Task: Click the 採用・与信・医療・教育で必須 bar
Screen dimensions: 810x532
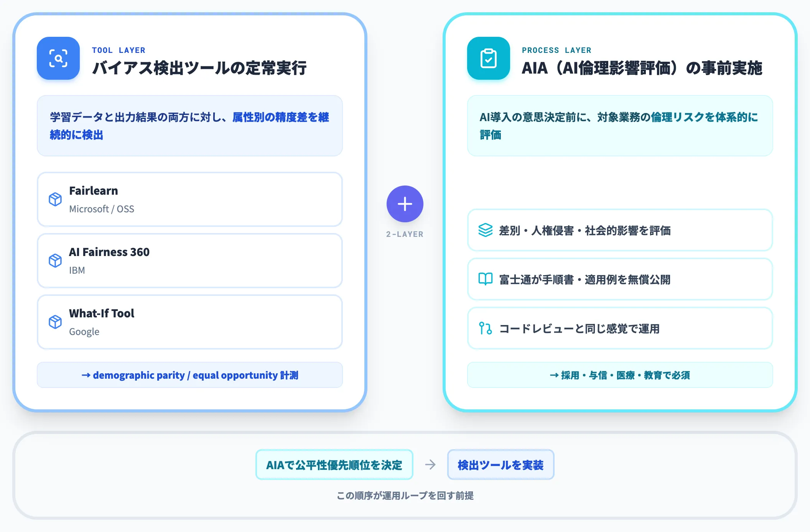Action: [x=620, y=375]
